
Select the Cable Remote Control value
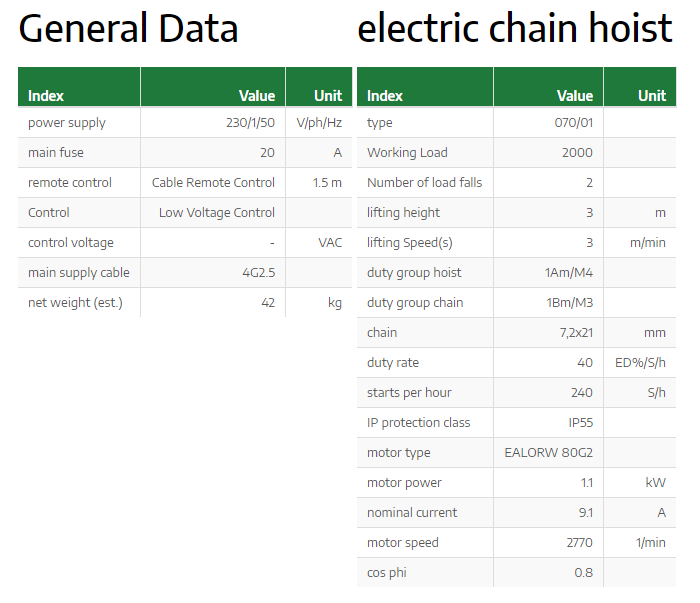click(213, 183)
